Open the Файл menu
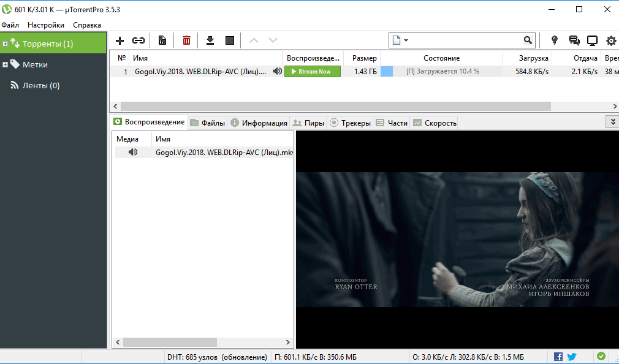619x364 pixels. pos(10,25)
